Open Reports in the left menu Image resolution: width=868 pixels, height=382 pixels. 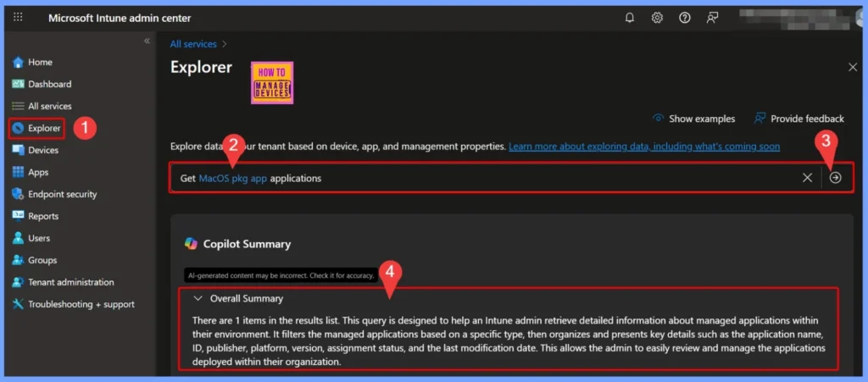(43, 216)
